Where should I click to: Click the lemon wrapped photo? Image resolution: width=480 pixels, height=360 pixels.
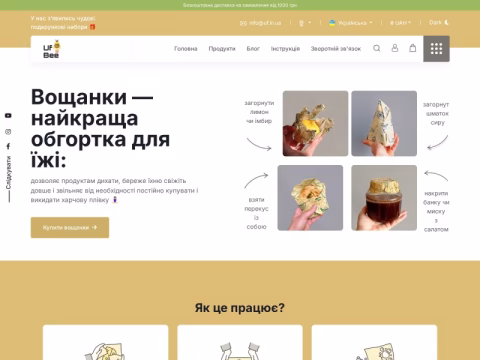point(315,123)
